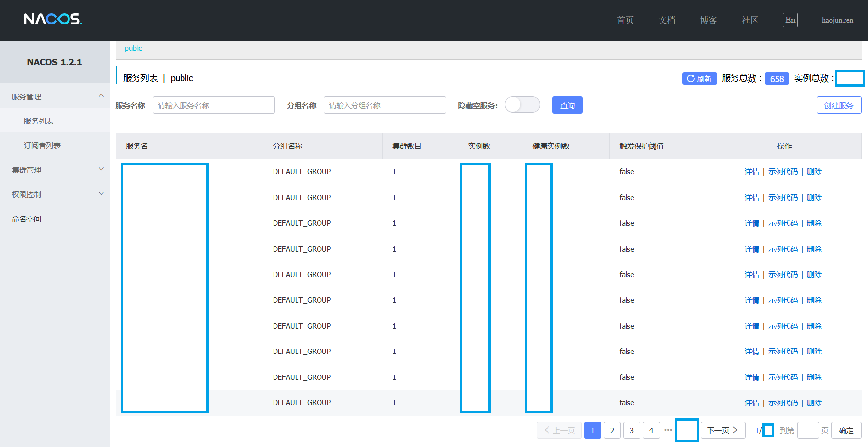Open 示例代码 for the first service row
868x447 pixels.
(783, 172)
